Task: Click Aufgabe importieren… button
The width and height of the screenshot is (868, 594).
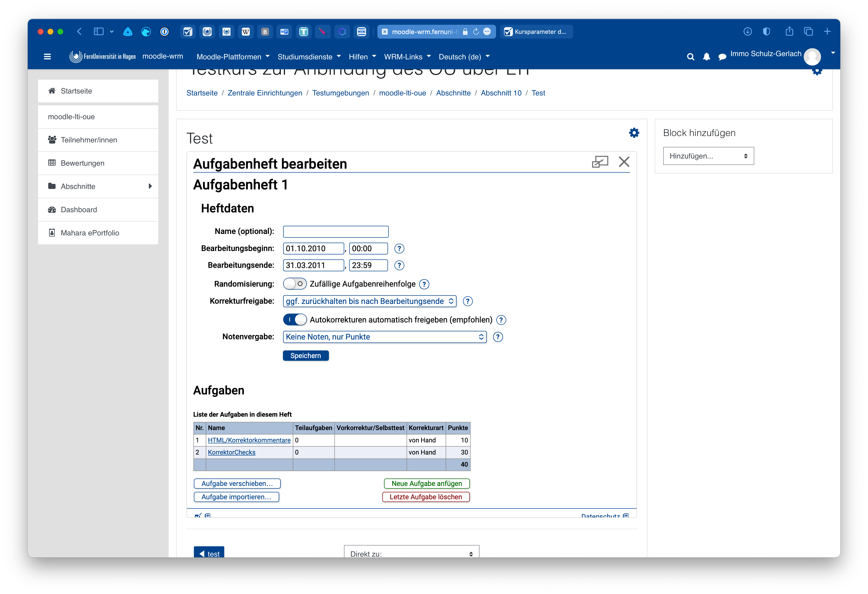Action: point(236,497)
